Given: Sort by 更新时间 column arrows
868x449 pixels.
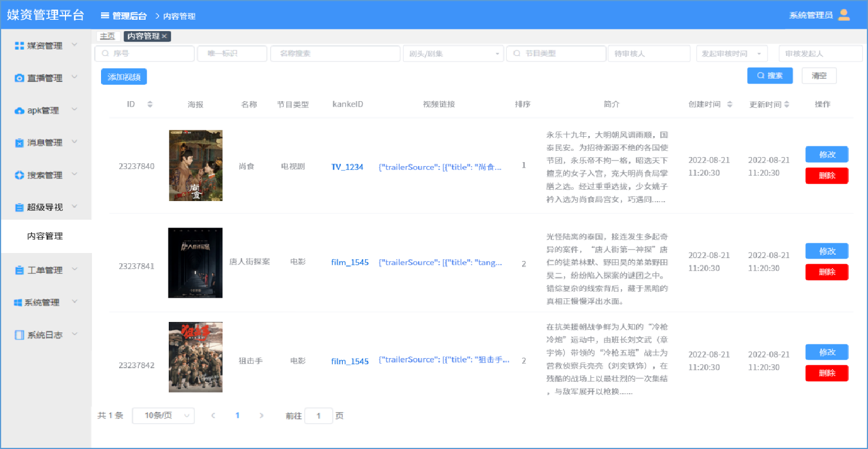Looking at the screenshot, I should pos(787,104).
